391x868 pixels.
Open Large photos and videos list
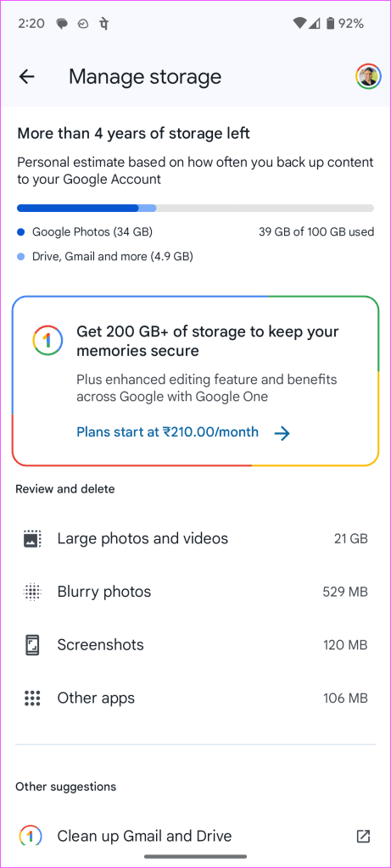click(x=195, y=538)
